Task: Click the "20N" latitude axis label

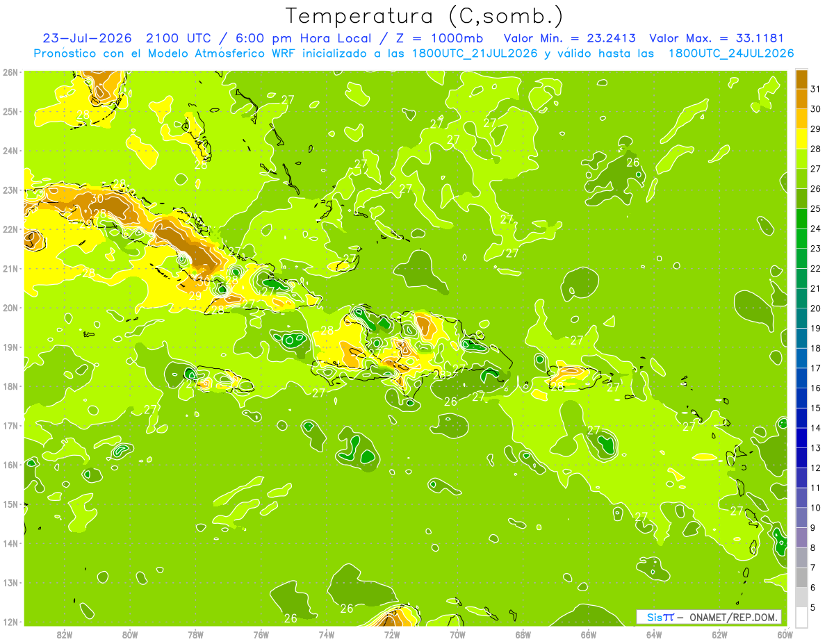Action: [x=10, y=308]
